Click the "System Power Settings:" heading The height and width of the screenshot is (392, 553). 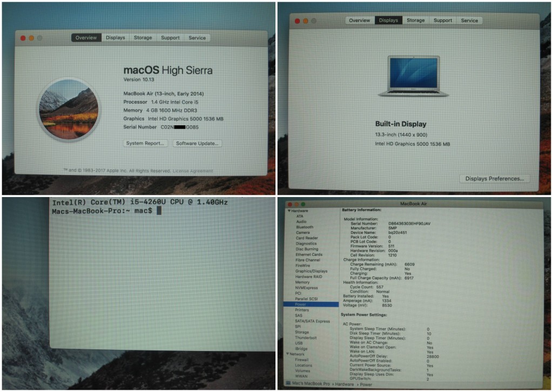[x=363, y=315]
